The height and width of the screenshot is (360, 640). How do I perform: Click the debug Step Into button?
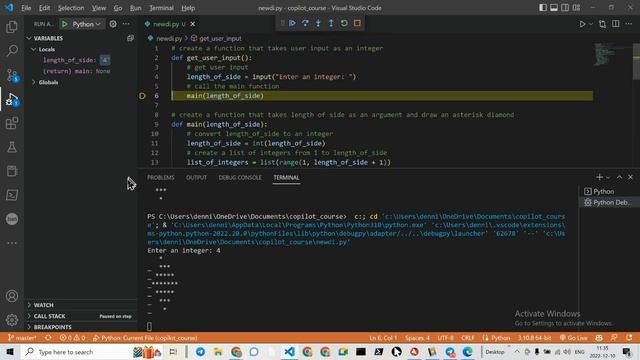point(318,23)
